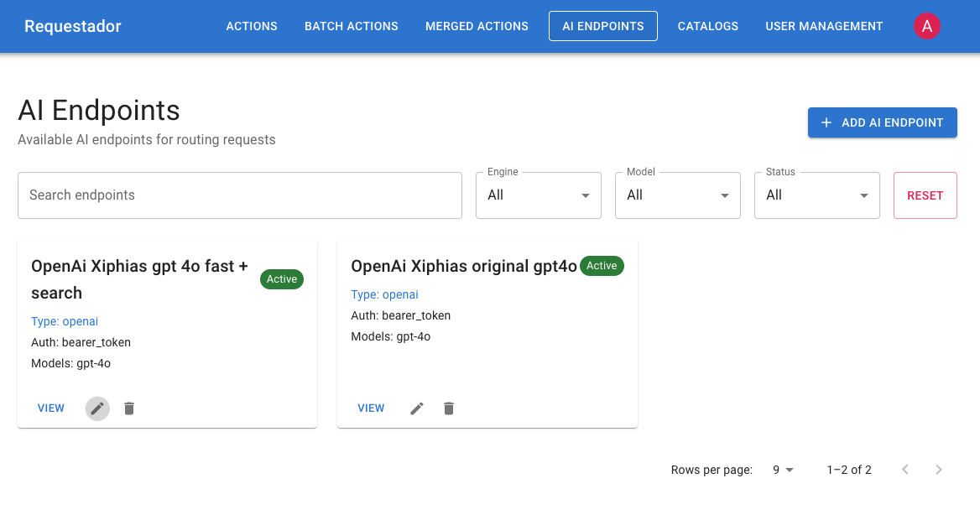
Task: Reset all endpoint filters
Action: 925,195
